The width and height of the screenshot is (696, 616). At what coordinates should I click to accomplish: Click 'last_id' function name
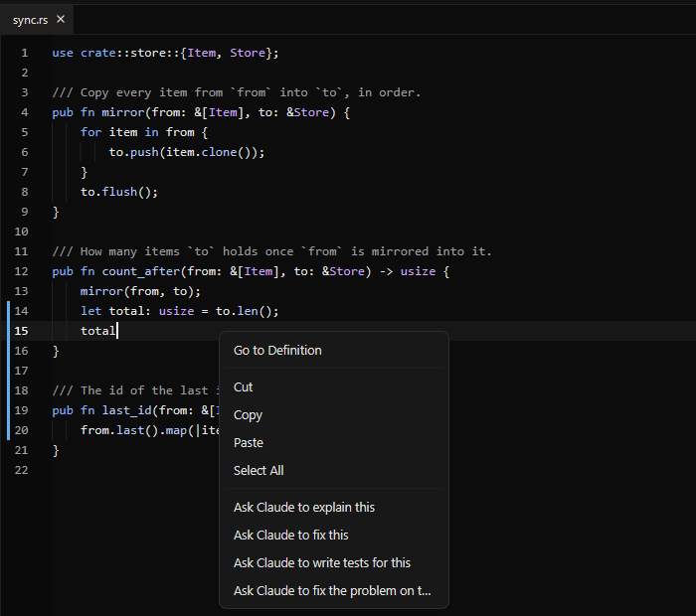point(127,410)
